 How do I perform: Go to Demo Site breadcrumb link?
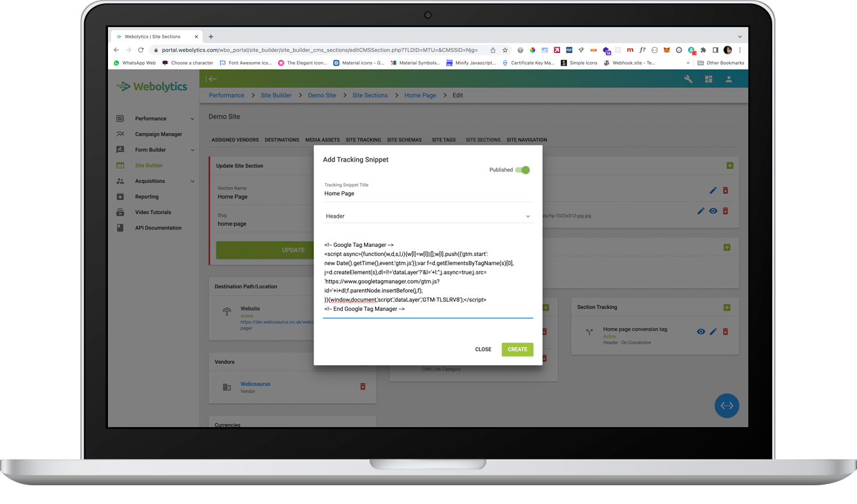coord(322,95)
